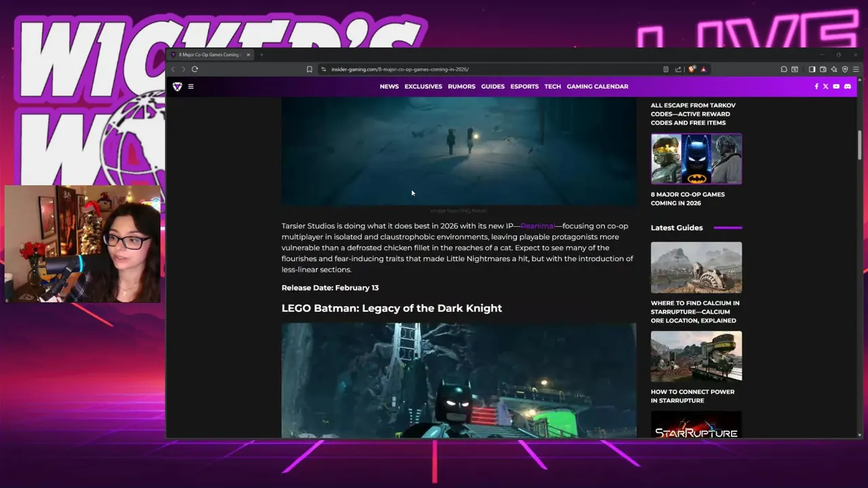
Task: Open the Discord icon in the site header
Action: [848, 87]
